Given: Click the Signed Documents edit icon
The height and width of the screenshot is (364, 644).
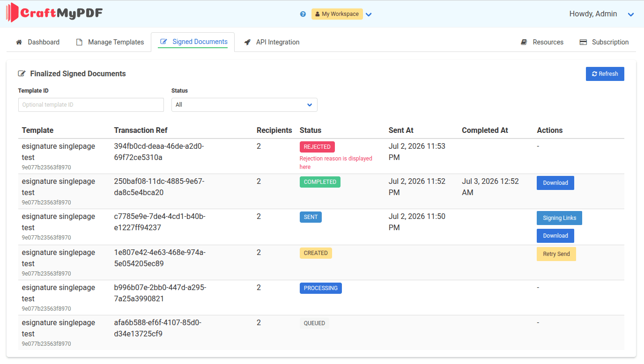Looking at the screenshot, I should [x=163, y=42].
